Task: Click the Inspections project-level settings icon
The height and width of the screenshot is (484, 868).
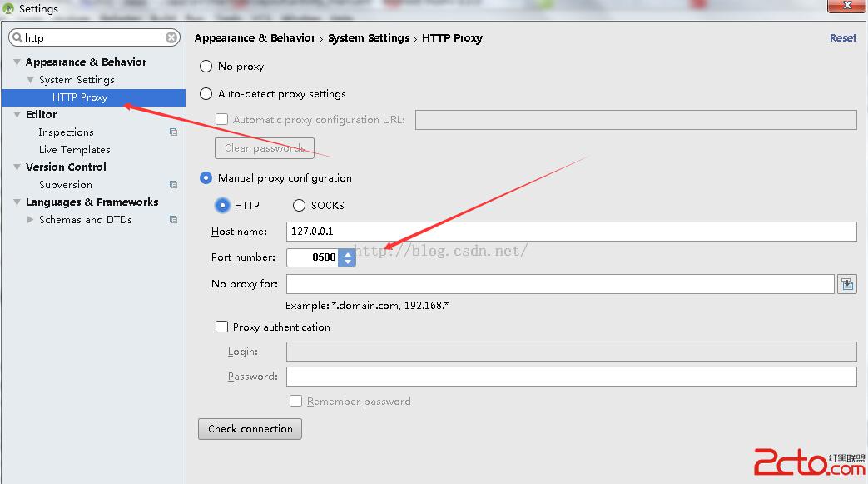Action: 173,132
